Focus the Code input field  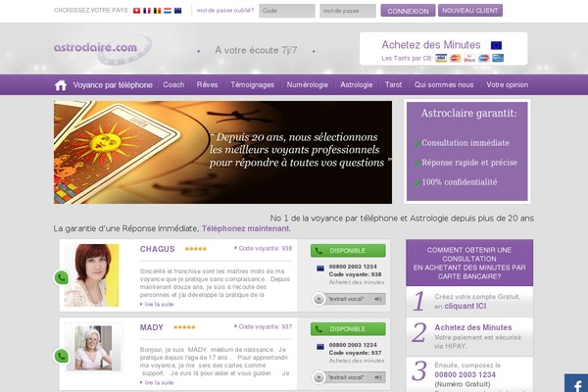(287, 11)
